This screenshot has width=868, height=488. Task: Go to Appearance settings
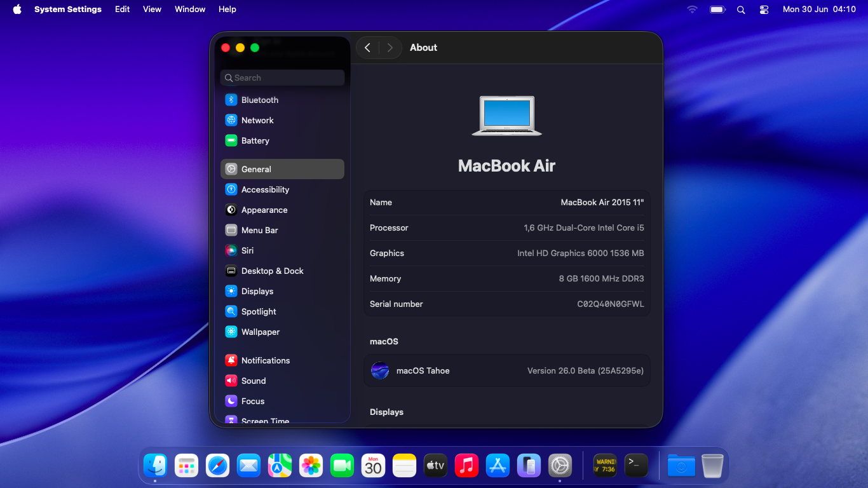282,210
